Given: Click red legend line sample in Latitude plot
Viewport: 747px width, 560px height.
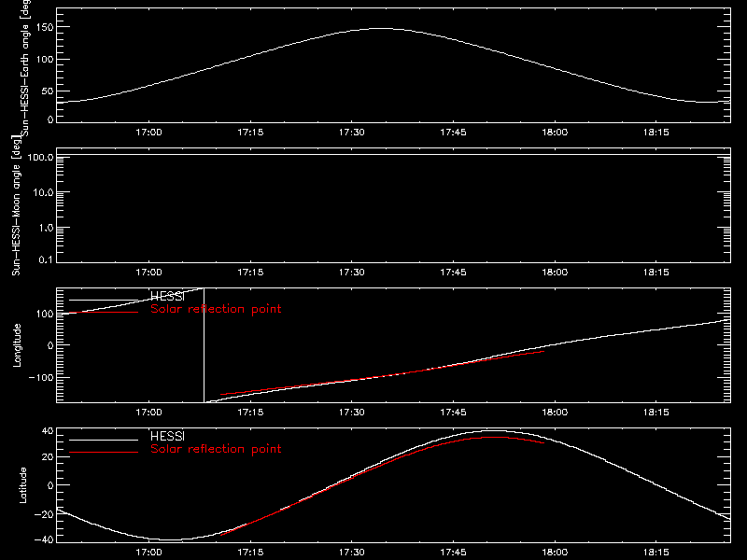Looking at the screenshot, I should [104, 452].
